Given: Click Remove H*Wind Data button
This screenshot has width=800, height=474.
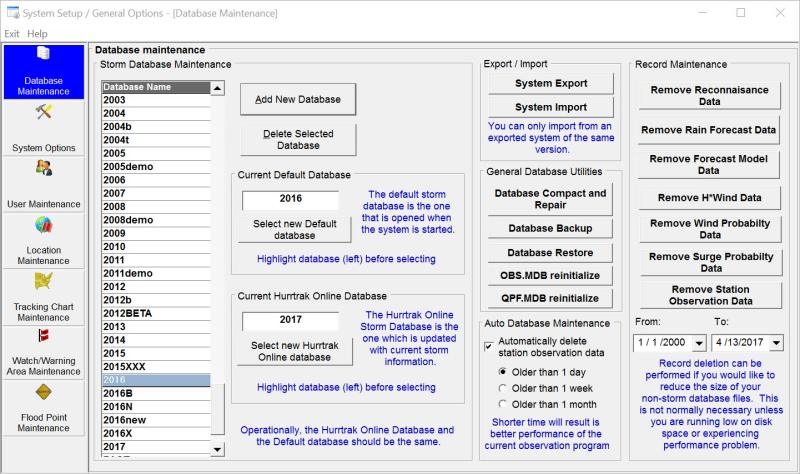Looking at the screenshot, I should (x=709, y=198).
